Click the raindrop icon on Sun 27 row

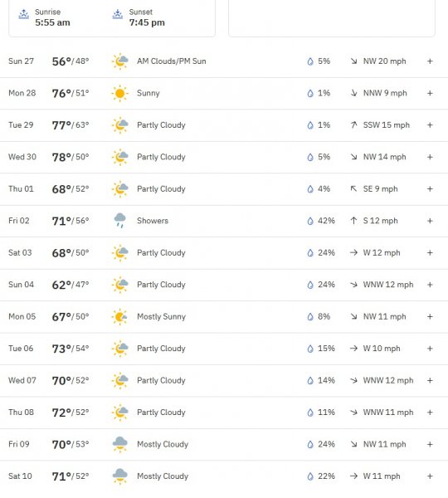(310, 61)
